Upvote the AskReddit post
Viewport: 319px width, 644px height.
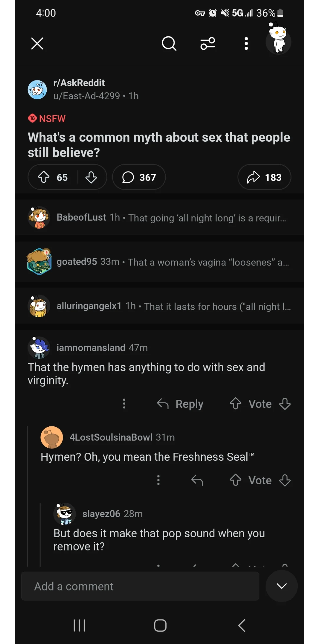[x=44, y=177]
